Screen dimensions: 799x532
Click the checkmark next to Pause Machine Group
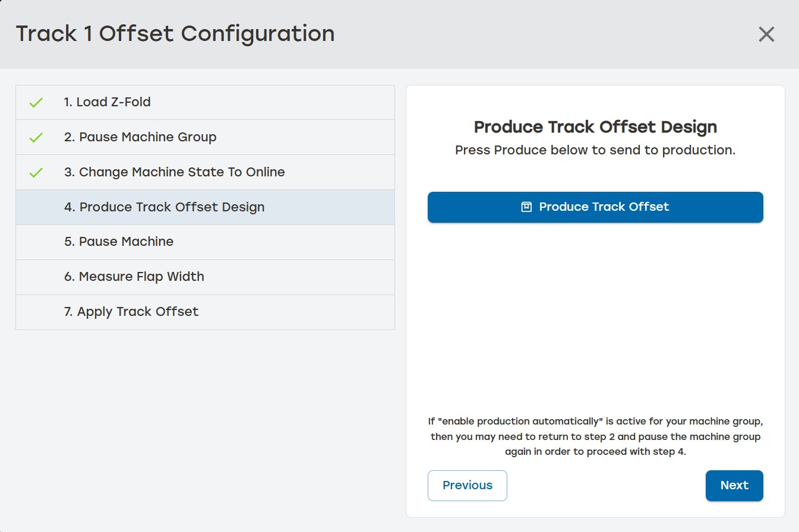pyautogui.click(x=36, y=137)
